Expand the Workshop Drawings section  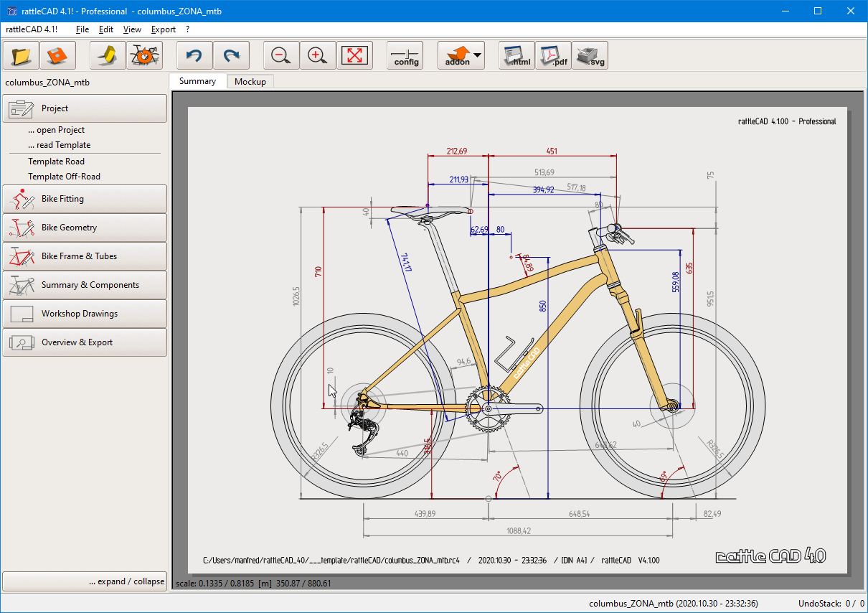click(x=85, y=314)
